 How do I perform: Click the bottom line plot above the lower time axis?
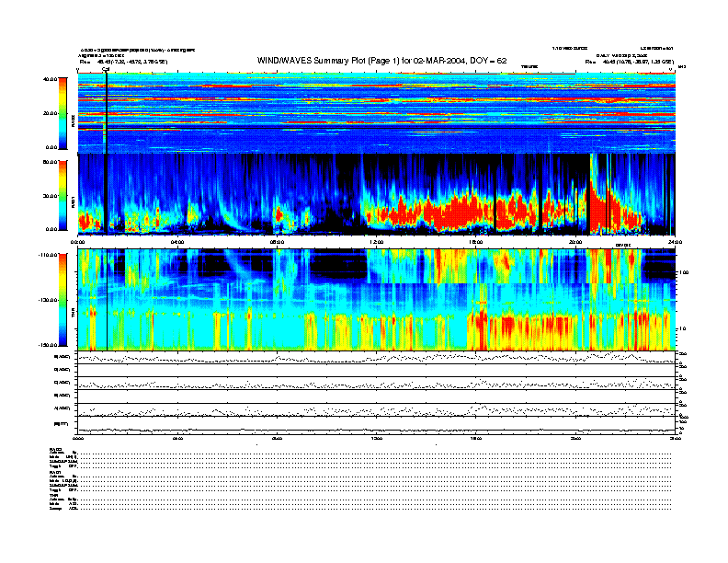[377, 426]
